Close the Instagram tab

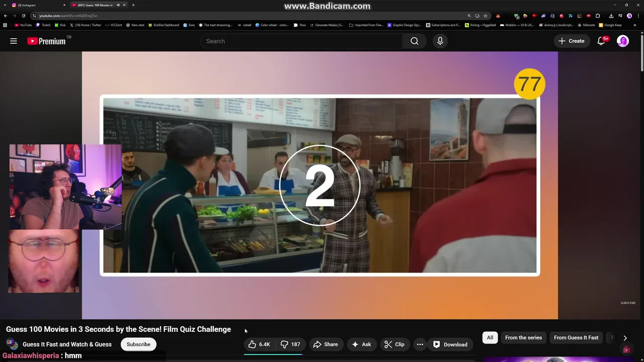(x=64, y=5)
